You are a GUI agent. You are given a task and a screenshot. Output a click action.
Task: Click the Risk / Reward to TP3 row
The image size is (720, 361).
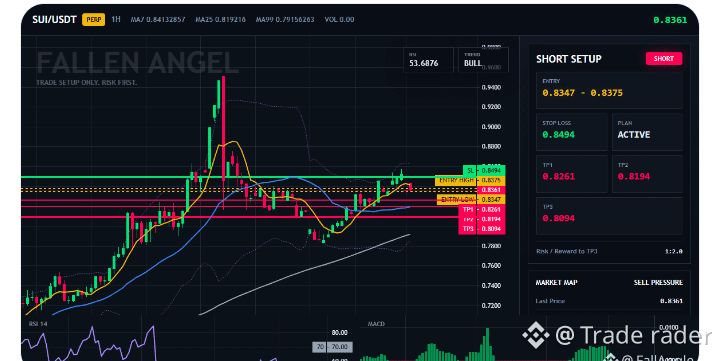609,251
